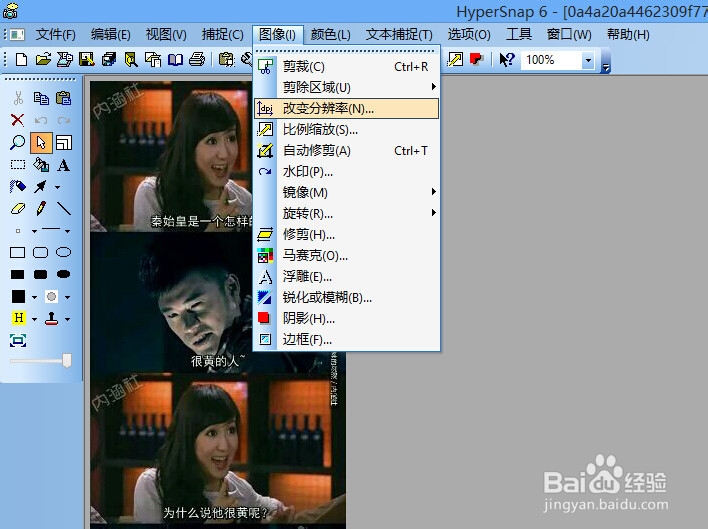Click the Paste clipboard tool icon

coord(64,98)
